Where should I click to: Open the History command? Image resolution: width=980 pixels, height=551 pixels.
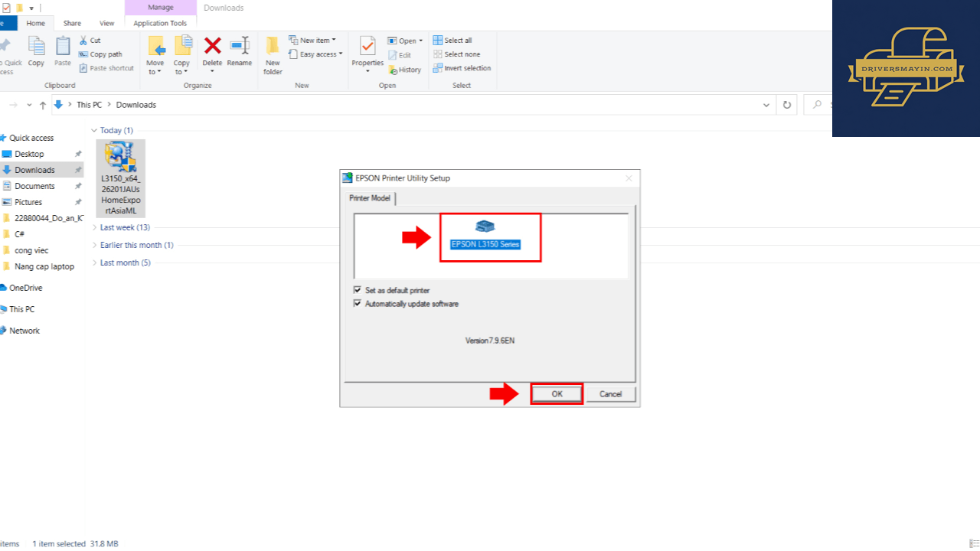pyautogui.click(x=404, y=70)
